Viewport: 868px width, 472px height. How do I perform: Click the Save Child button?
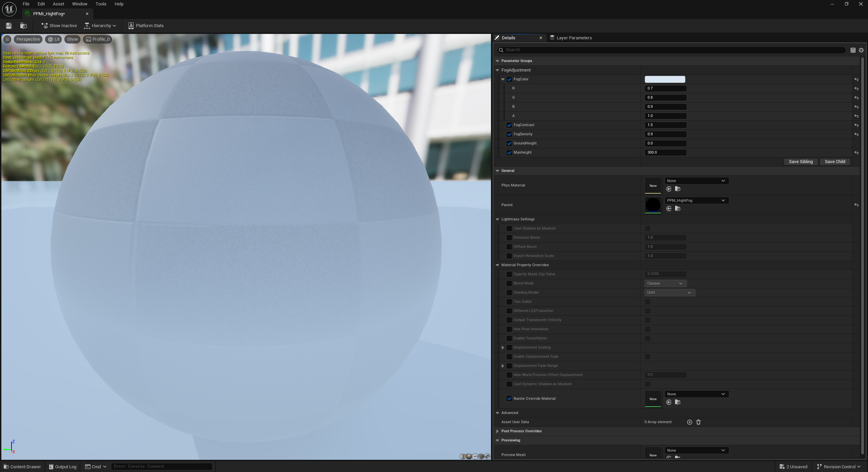point(835,162)
